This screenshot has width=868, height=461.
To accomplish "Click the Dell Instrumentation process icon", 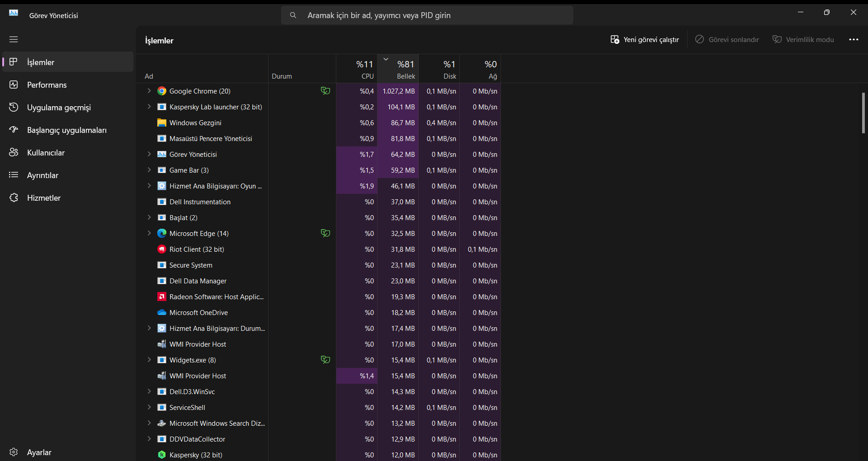I will click(162, 202).
